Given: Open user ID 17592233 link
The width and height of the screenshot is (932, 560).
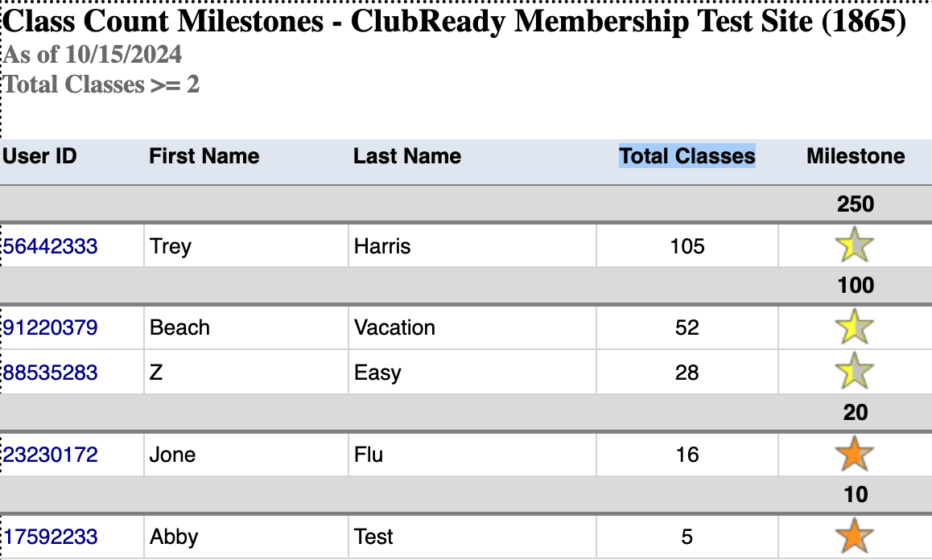Looking at the screenshot, I should (x=51, y=537).
